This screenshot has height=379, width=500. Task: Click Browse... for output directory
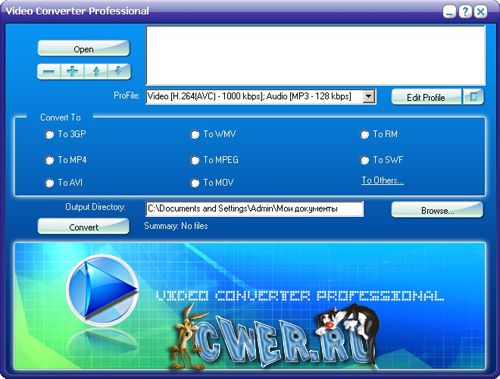coord(437,210)
